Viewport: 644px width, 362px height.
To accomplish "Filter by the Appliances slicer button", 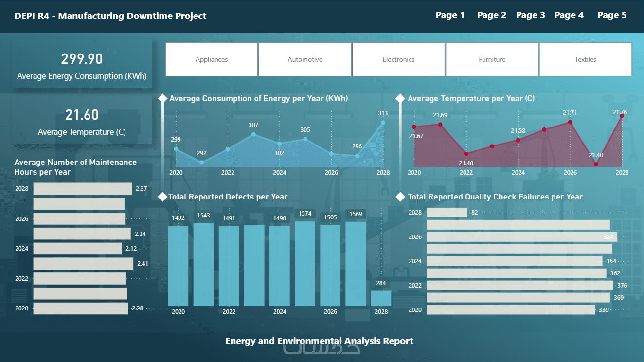I will coord(212,59).
